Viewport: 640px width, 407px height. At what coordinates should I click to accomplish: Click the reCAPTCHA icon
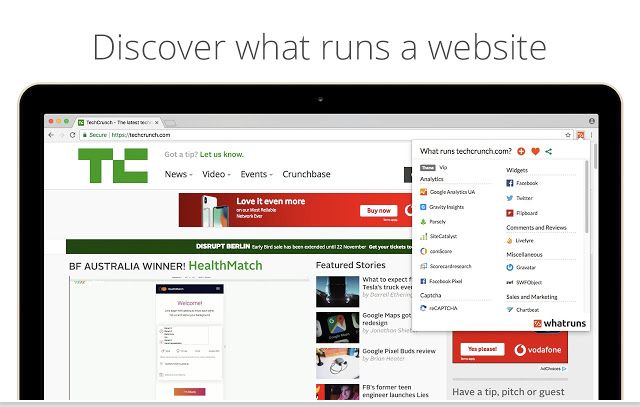point(424,308)
